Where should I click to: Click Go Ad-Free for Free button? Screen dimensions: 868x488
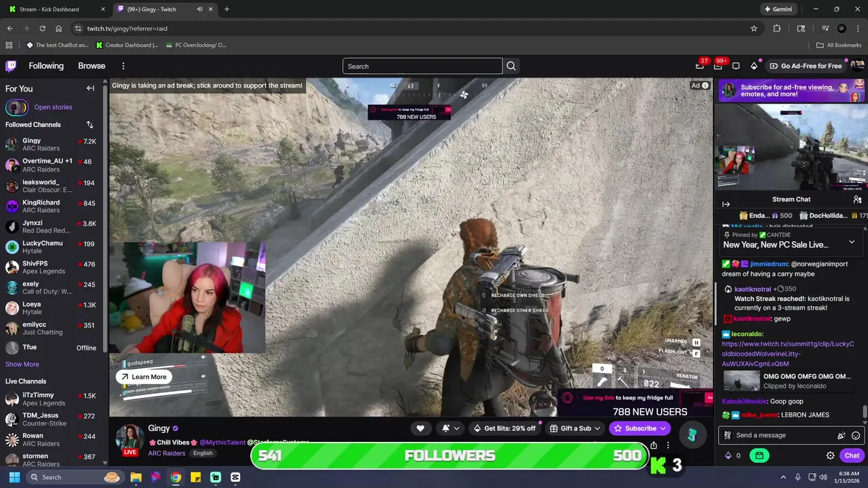coord(806,66)
